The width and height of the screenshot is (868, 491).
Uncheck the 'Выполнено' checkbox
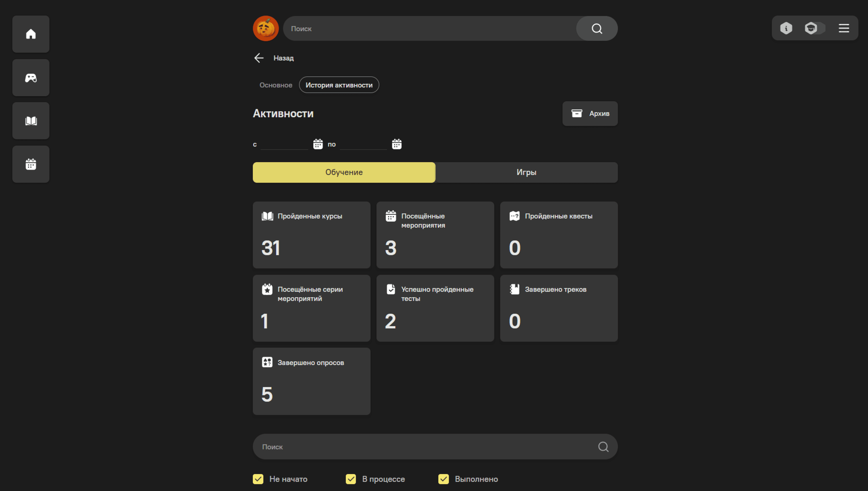click(443, 479)
